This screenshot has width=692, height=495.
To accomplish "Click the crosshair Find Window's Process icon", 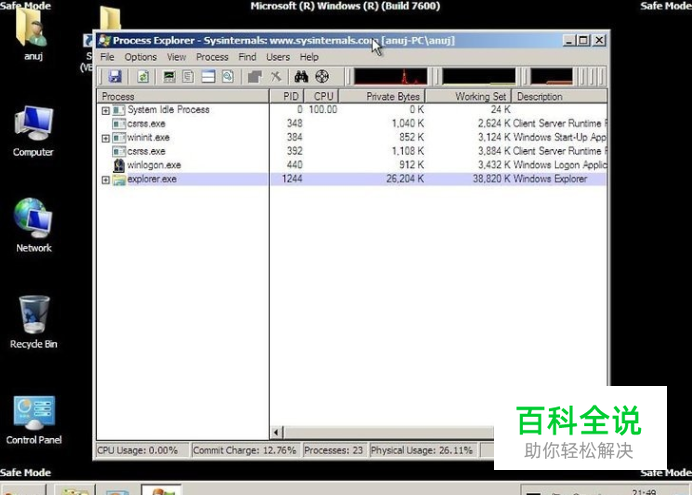I will tap(322, 76).
